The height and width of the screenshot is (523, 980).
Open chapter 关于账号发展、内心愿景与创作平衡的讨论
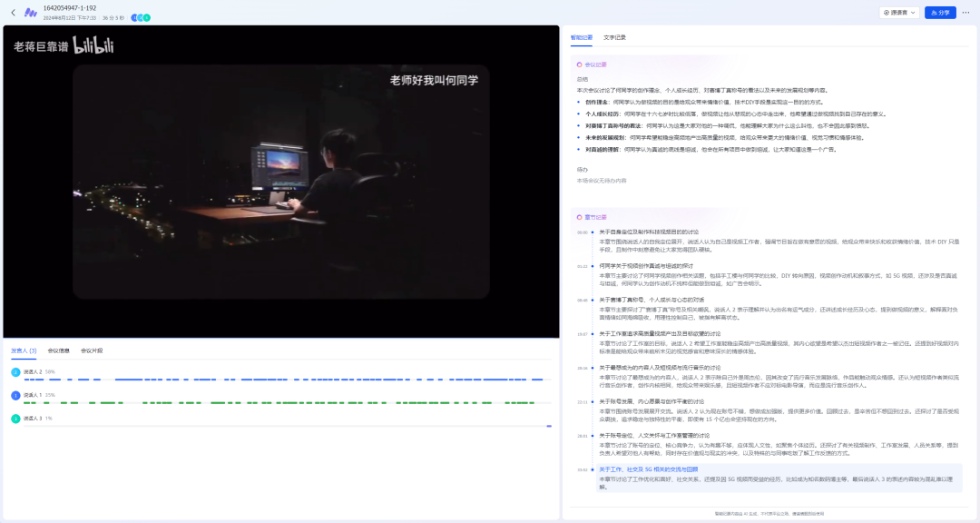click(652, 401)
